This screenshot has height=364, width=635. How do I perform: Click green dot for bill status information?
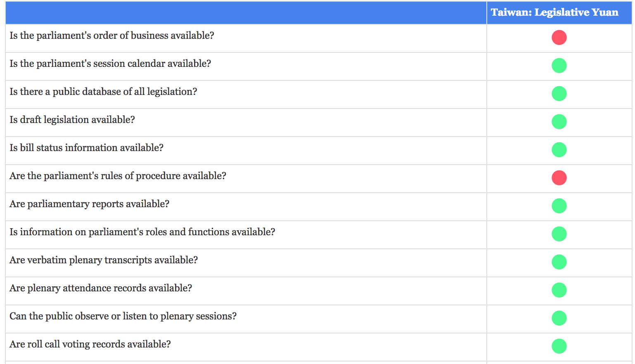click(x=559, y=150)
